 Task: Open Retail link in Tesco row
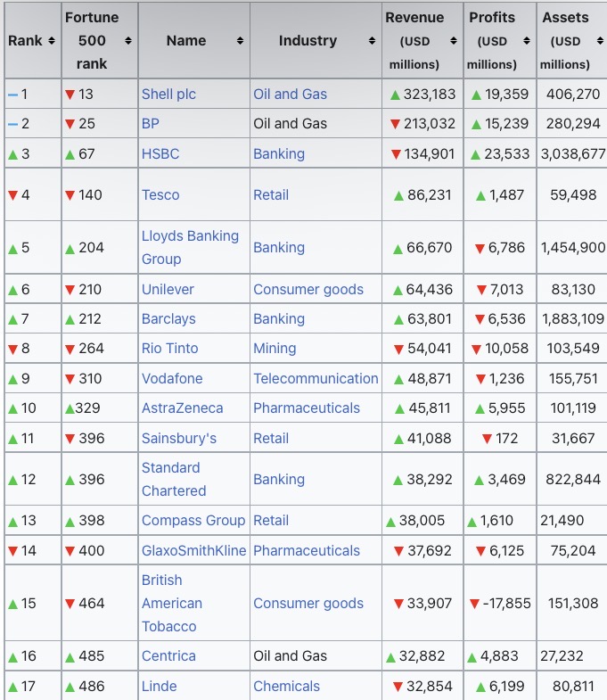point(271,195)
